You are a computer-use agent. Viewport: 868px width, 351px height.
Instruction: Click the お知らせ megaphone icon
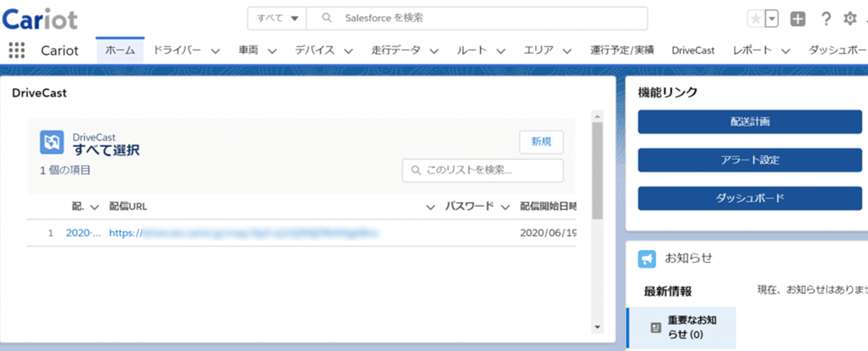(x=647, y=259)
